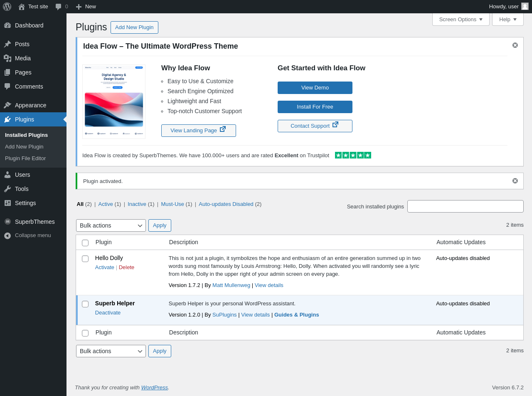
Task: Collapse the admin menu via arrow icon
Action: tap(7, 235)
